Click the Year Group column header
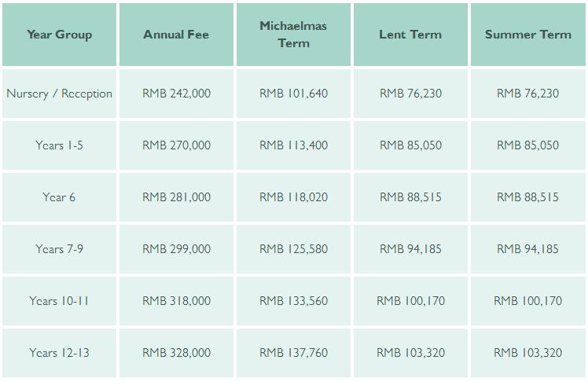 point(59,35)
